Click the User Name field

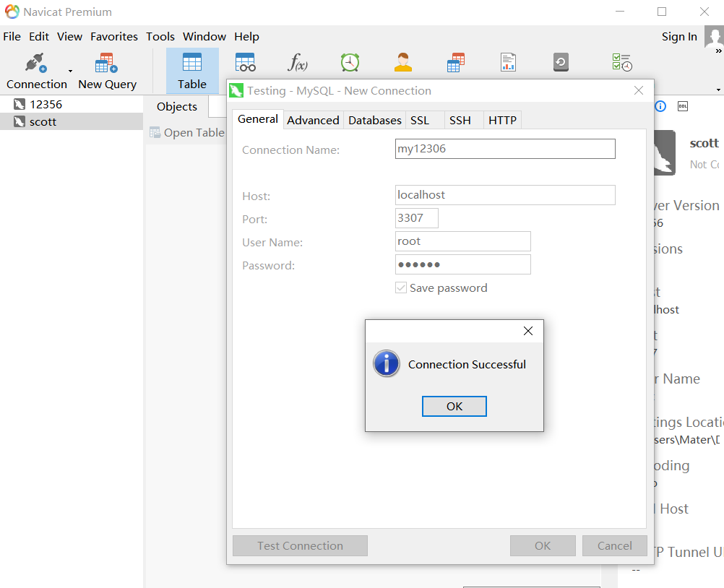click(462, 241)
